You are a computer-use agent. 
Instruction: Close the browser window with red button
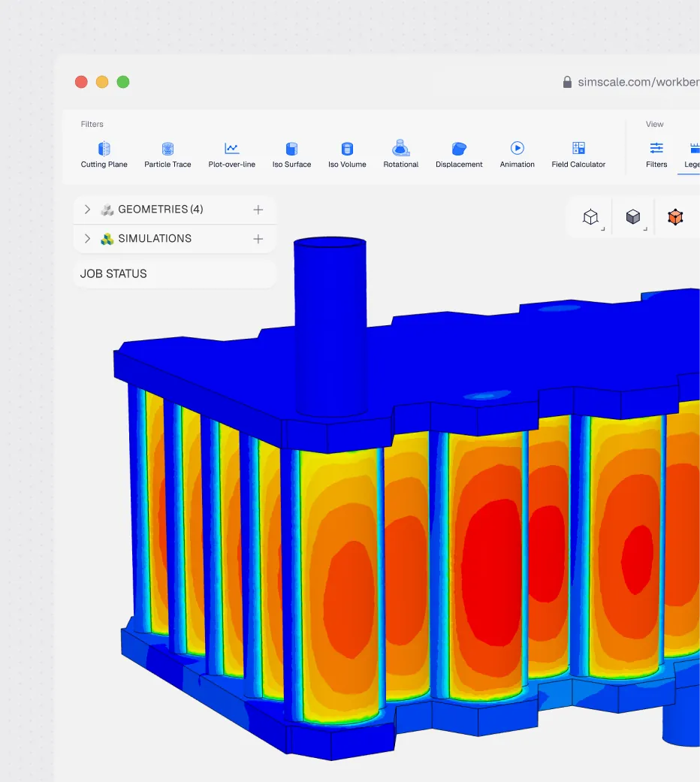tap(81, 82)
